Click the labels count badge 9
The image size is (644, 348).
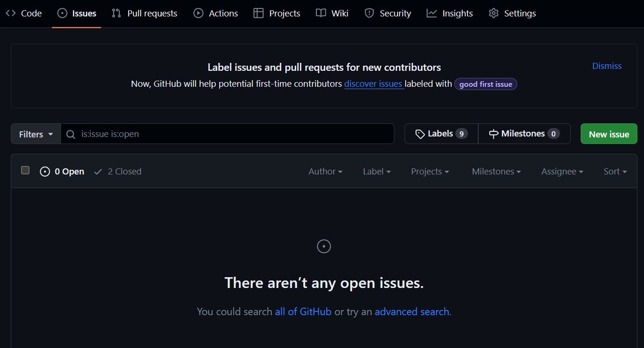(x=461, y=134)
